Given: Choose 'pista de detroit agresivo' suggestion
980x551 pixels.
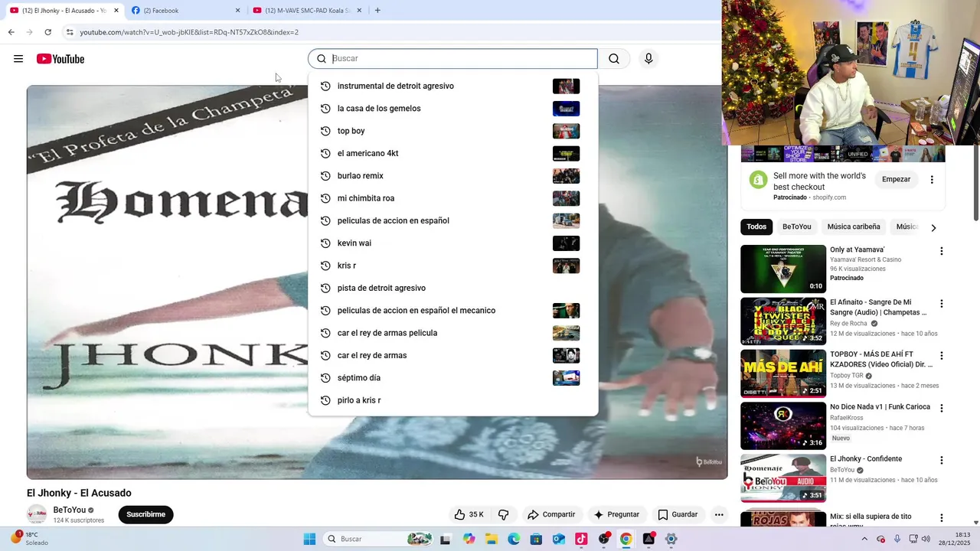Looking at the screenshot, I should pyautogui.click(x=452, y=288).
